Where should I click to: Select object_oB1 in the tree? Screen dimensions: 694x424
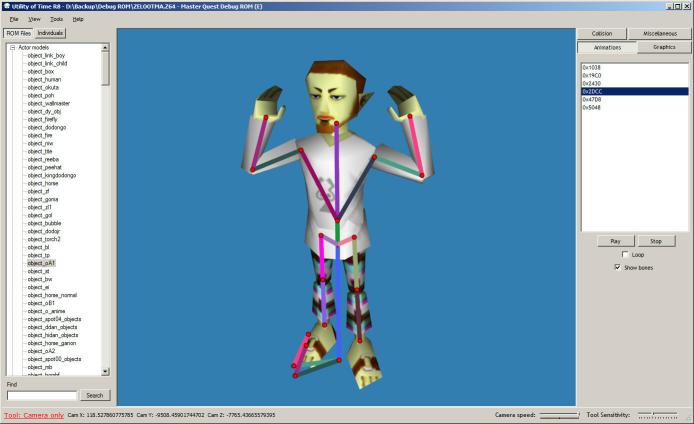[41, 303]
